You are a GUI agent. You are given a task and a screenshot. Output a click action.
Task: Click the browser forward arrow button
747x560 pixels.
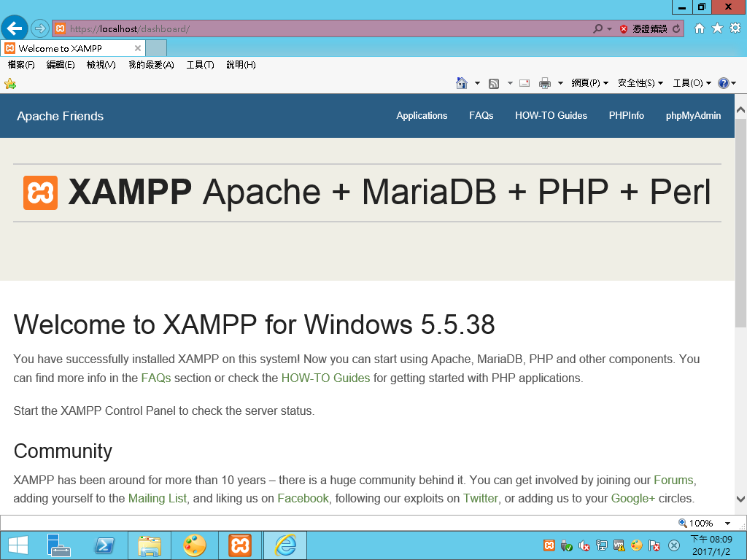(x=40, y=28)
